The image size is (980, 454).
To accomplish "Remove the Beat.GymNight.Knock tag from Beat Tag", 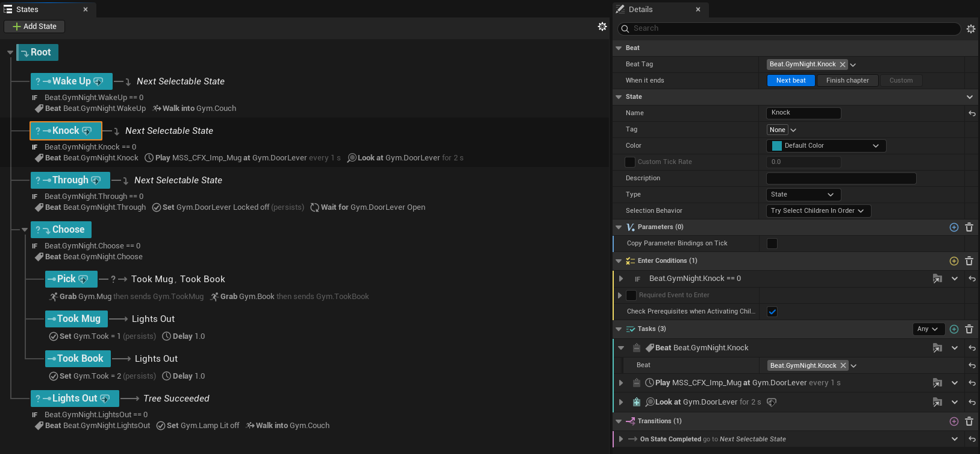I will click(843, 65).
